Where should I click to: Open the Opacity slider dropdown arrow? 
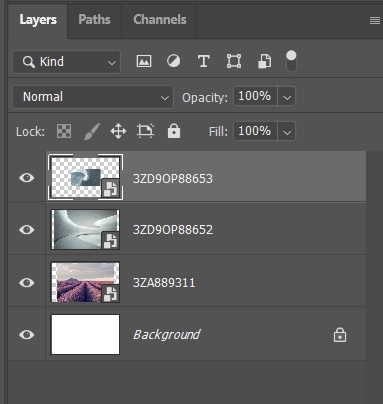click(287, 97)
